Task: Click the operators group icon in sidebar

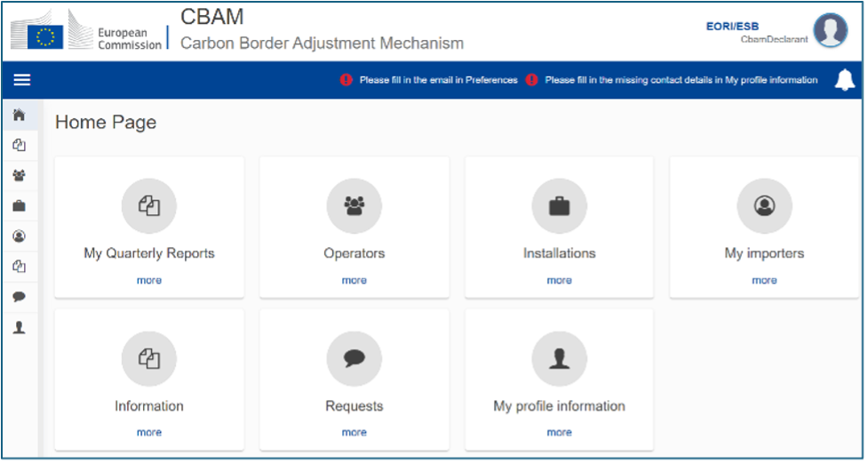Action: tap(19, 176)
